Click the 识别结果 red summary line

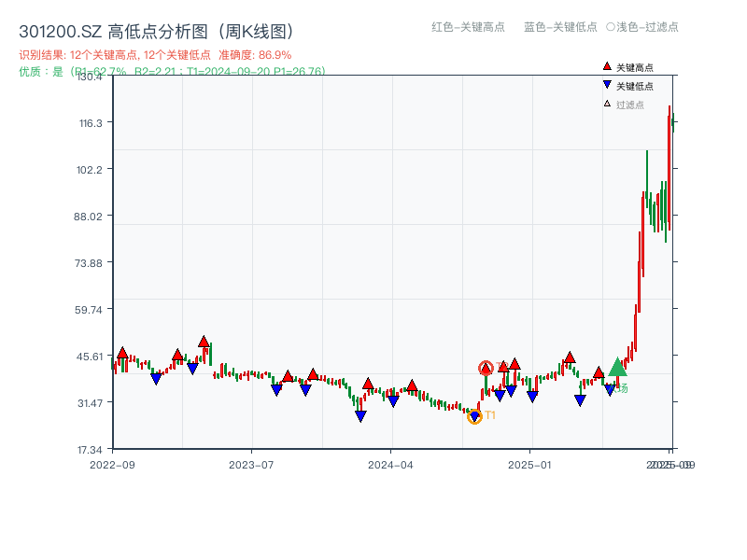click(x=155, y=55)
